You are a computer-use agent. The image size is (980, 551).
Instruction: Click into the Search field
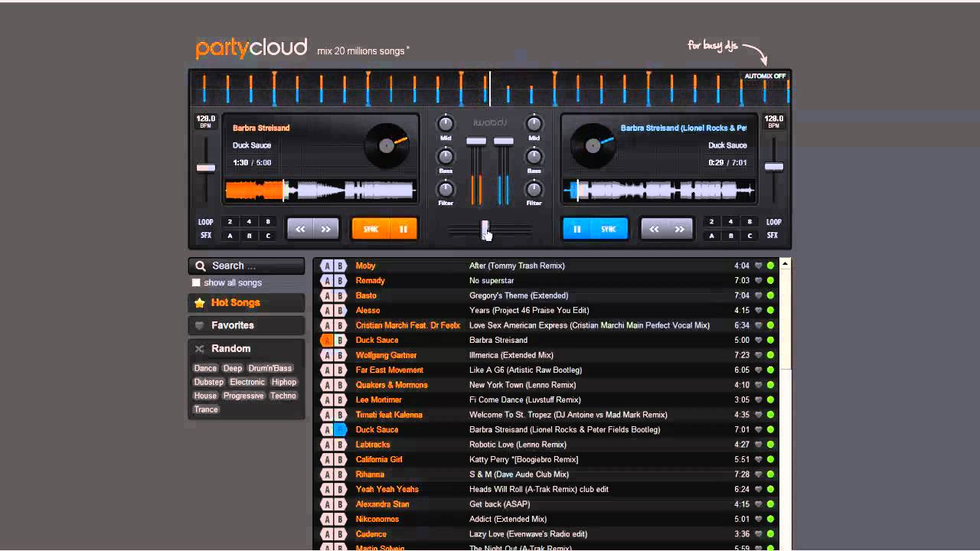pyautogui.click(x=247, y=266)
